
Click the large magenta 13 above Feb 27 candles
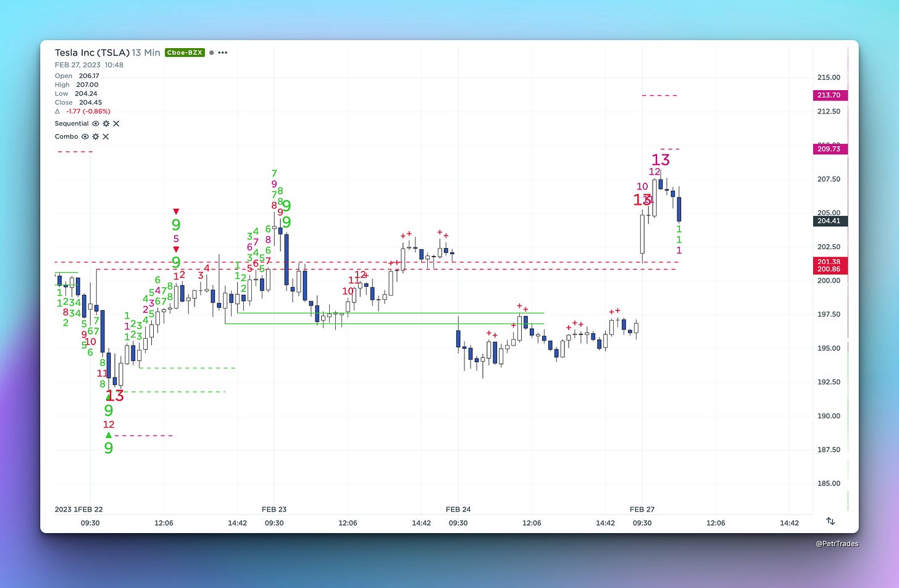(661, 160)
